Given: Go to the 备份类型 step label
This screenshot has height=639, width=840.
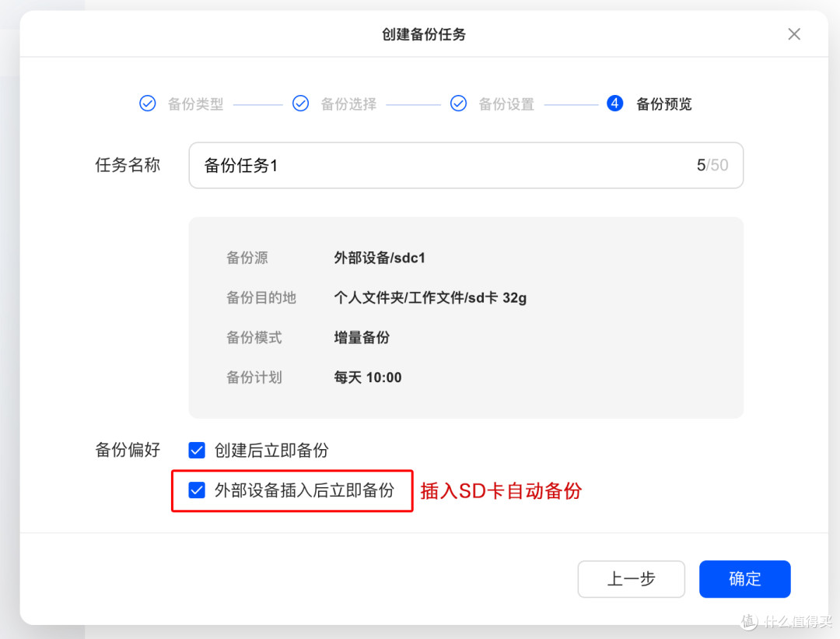Looking at the screenshot, I should [195, 104].
